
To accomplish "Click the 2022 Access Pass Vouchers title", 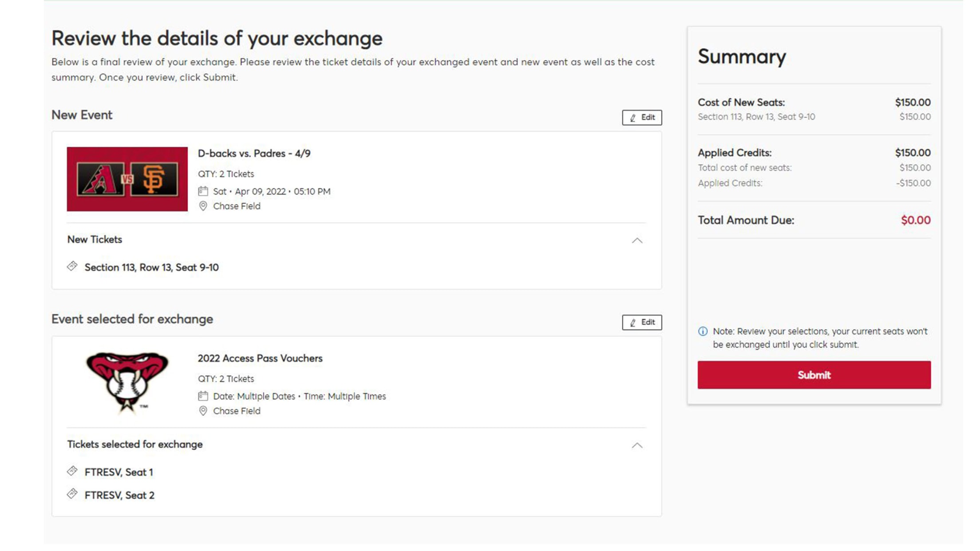I will 260,358.
